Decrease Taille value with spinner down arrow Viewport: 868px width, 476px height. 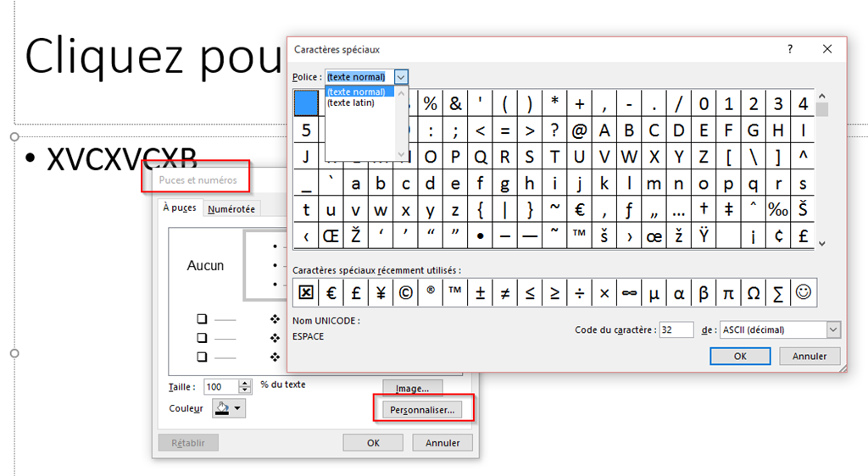click(x=245, y=390)
